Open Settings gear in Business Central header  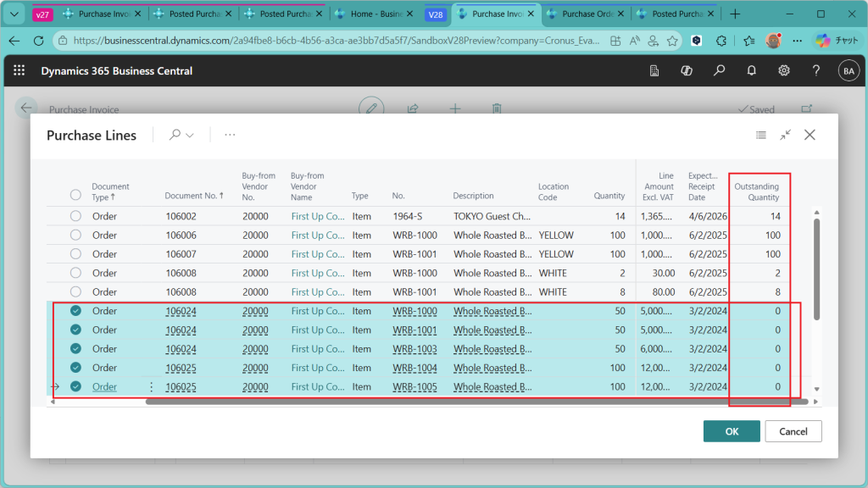point(784,71)
